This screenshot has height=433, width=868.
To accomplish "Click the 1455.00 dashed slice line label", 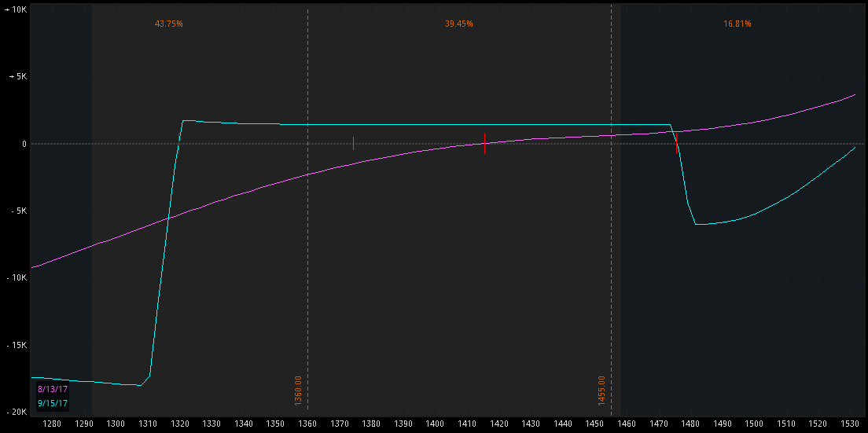I will (601, 391).
